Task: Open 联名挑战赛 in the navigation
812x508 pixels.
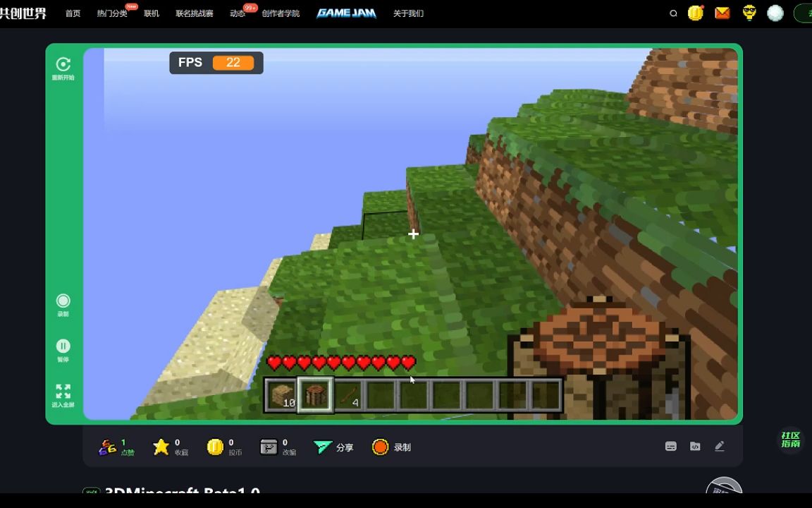Action: [195, 13]
